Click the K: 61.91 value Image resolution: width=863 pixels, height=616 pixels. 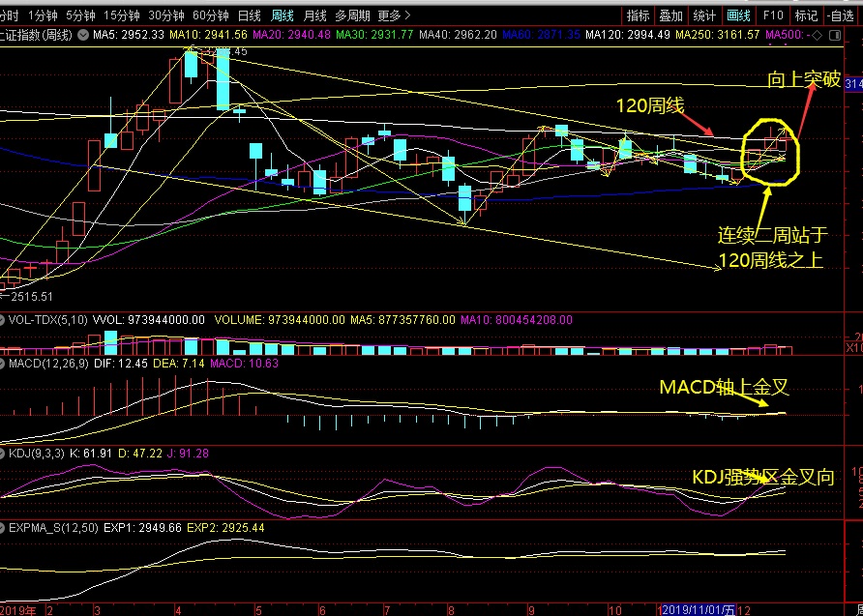91,454
